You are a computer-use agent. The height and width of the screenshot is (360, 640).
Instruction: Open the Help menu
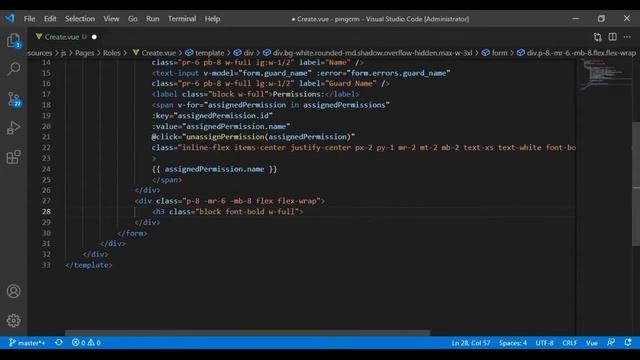pyautogui.click(x=212, y=19)
